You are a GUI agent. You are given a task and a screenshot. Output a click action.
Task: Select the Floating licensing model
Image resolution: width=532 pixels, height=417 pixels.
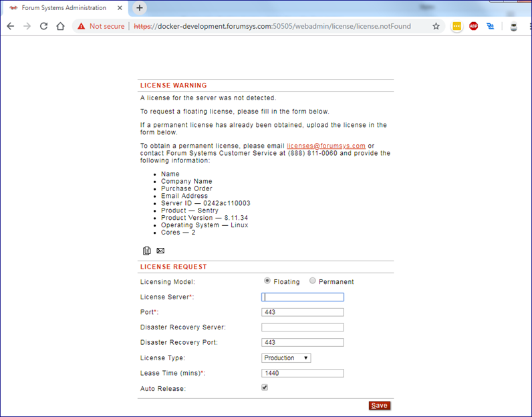tap(267, 281)
